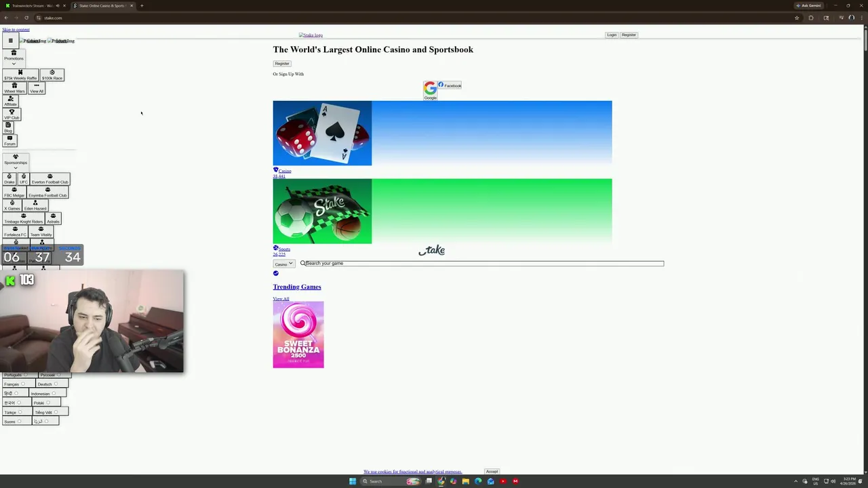
Task: Select Deutsch language radio
Action: point(56,384)
